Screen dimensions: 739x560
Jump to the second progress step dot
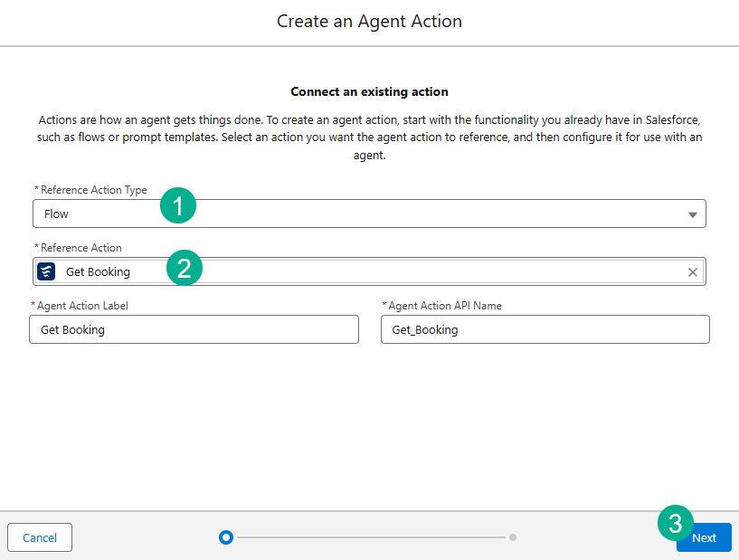pos(513,537)
